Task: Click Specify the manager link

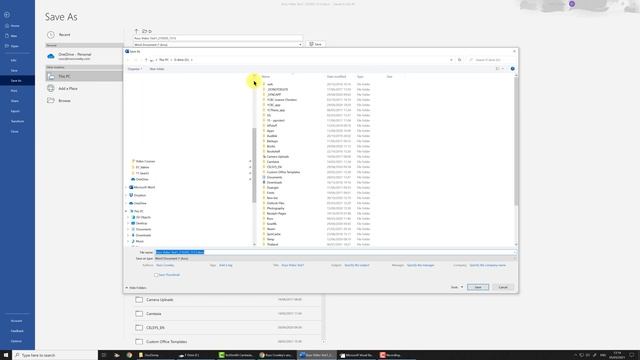Action: click(420, 265)
